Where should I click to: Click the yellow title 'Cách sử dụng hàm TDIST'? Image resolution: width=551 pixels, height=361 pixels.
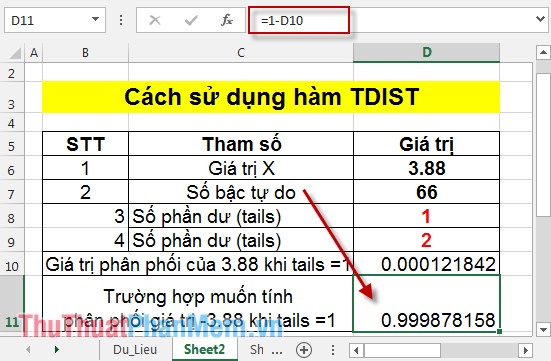[271, 97]
